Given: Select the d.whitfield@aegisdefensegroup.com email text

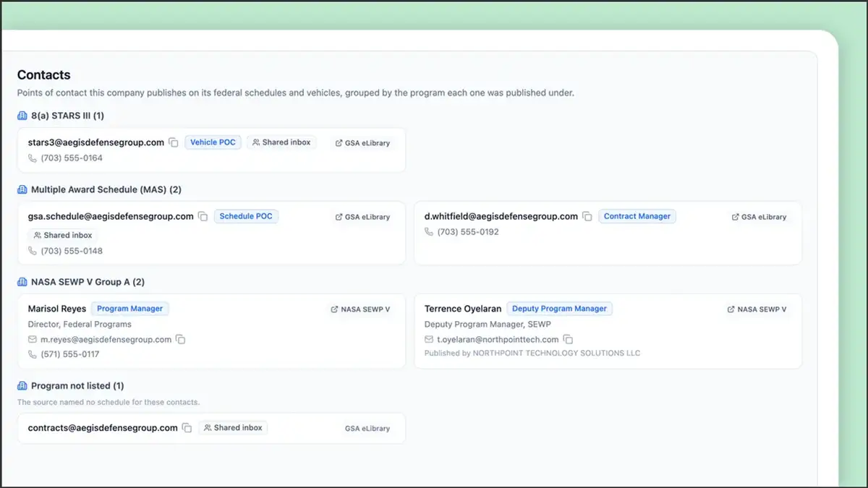Looking at the screenshot, I should coord(501,216).
